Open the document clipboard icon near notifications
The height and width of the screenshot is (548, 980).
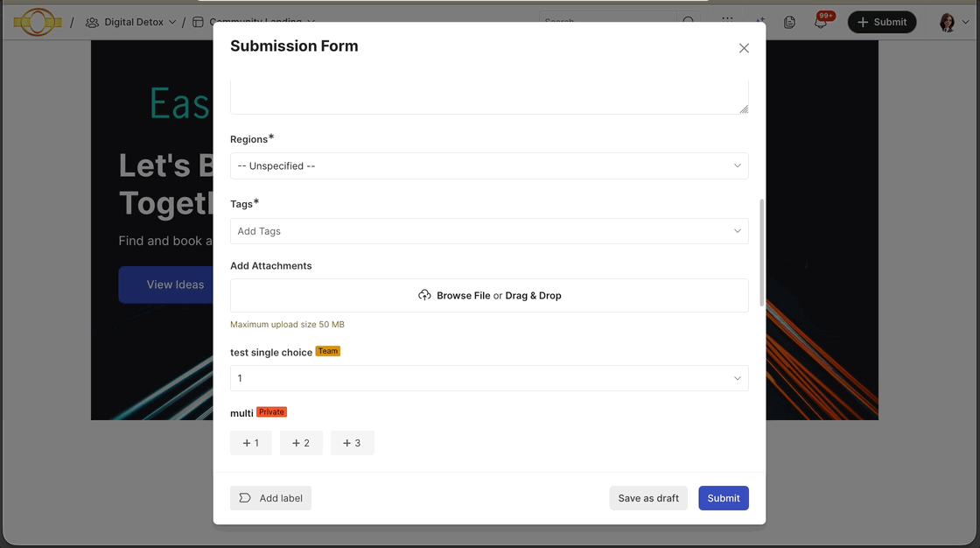(789, 22)
